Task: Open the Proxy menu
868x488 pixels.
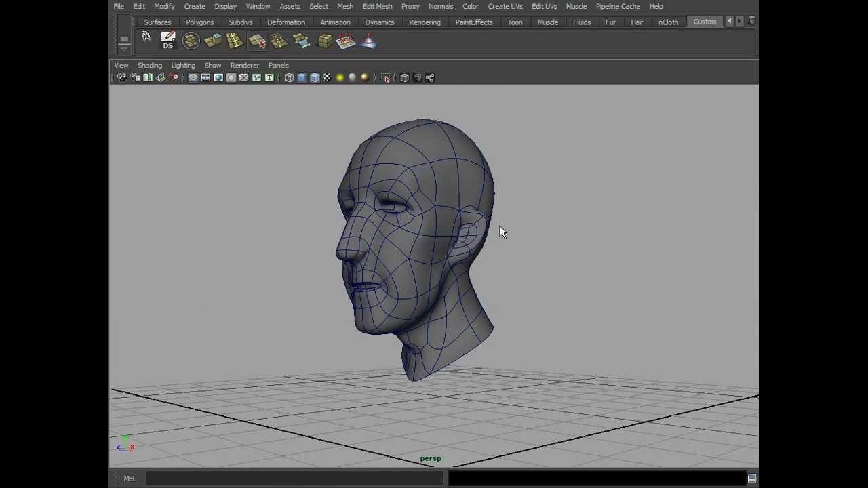Action: 410,7
